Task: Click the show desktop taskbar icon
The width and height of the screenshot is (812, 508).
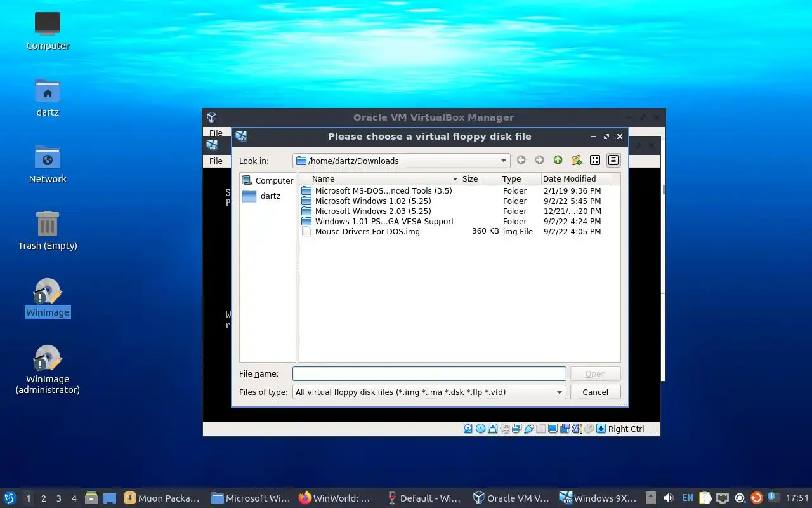Action: point(110,498)
